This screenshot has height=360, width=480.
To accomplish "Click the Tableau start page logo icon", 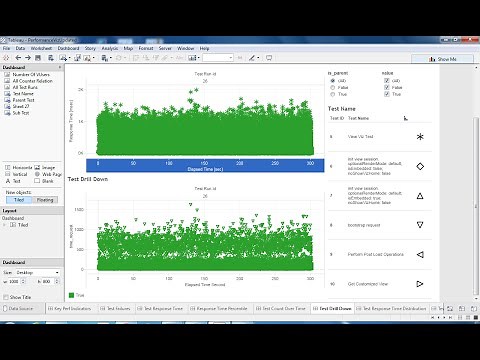I will (x=5, y=58).
